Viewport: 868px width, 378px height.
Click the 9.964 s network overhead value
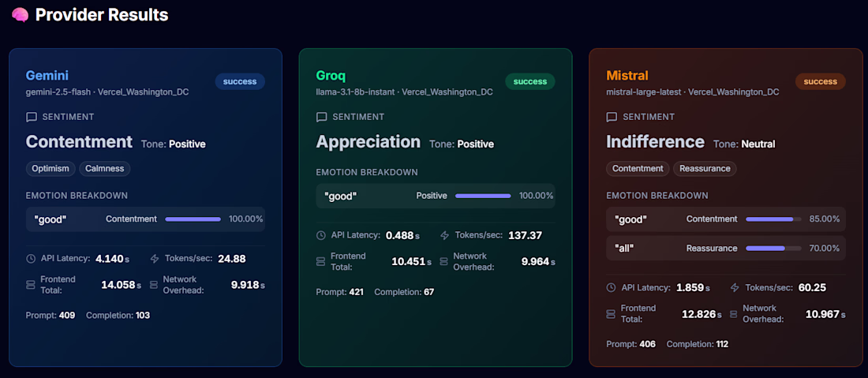point(538,262)
